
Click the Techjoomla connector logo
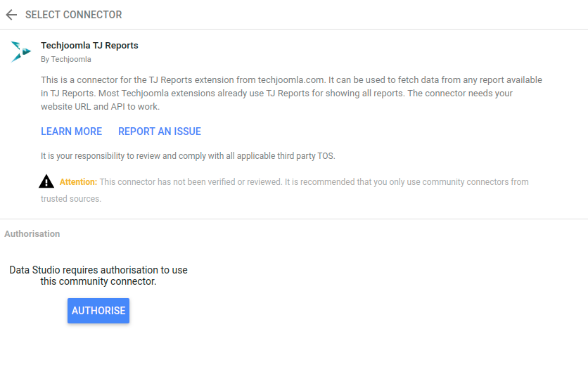[x=20, y=52]
